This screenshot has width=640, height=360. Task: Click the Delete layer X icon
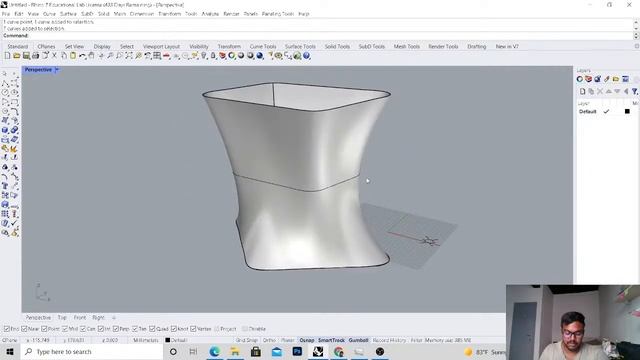click(x=600, y=91)
